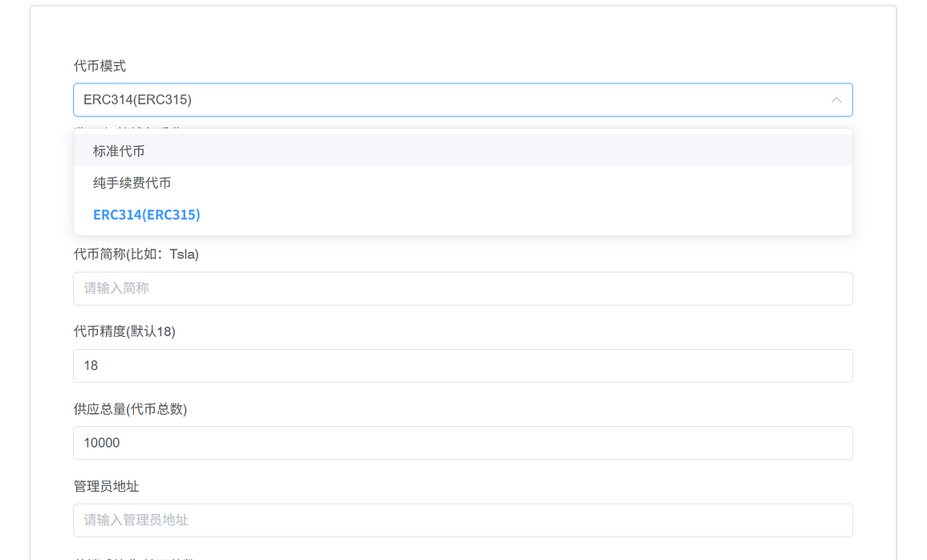Viewport: 927px width, 560px height.
Task: Click the 代币精度(默认18) label
Action: tap(124, 331)
